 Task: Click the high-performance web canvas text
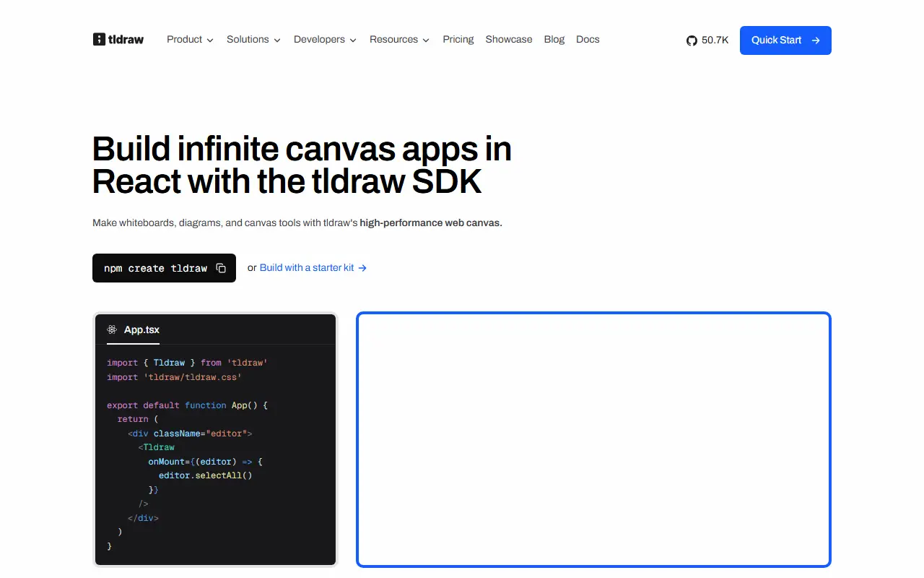[431, 223]
